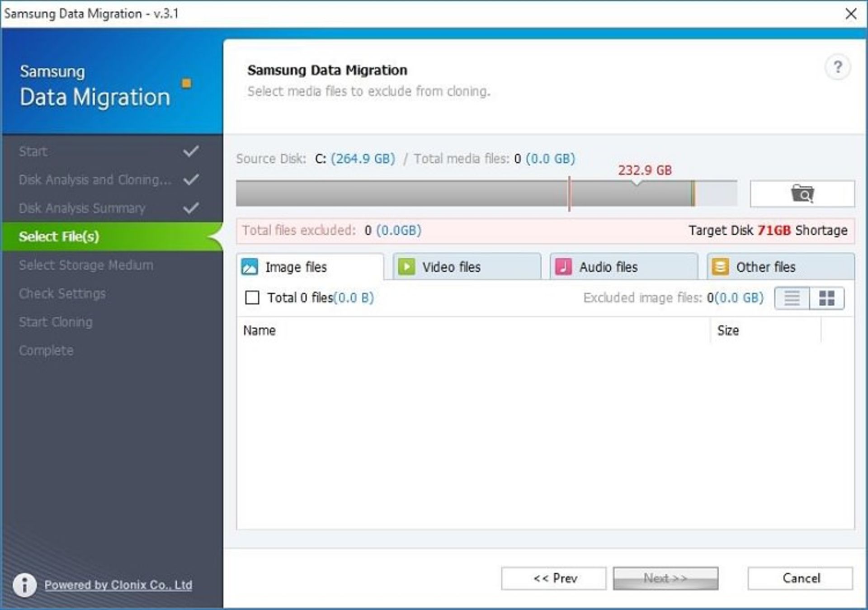Open the Audio files tab
868x610 pixels.
click(623, 267)
